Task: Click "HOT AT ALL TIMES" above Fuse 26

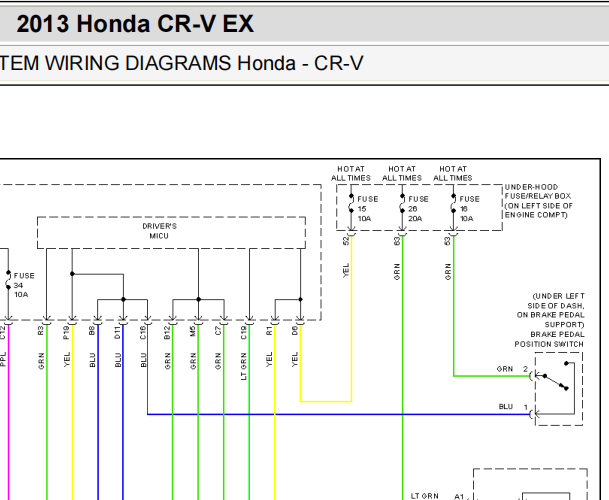Action: pyautogui.click(x=402, y=173)
